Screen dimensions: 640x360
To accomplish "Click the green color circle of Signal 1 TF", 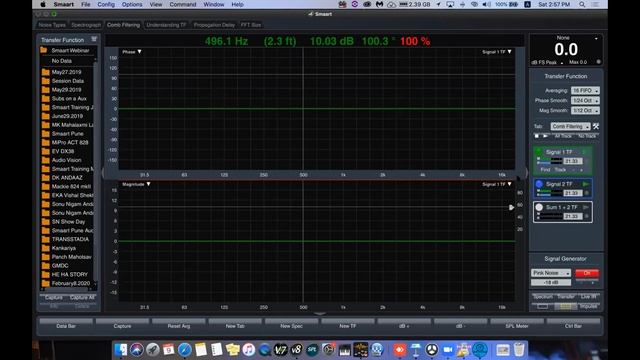I will coord(539,152).
